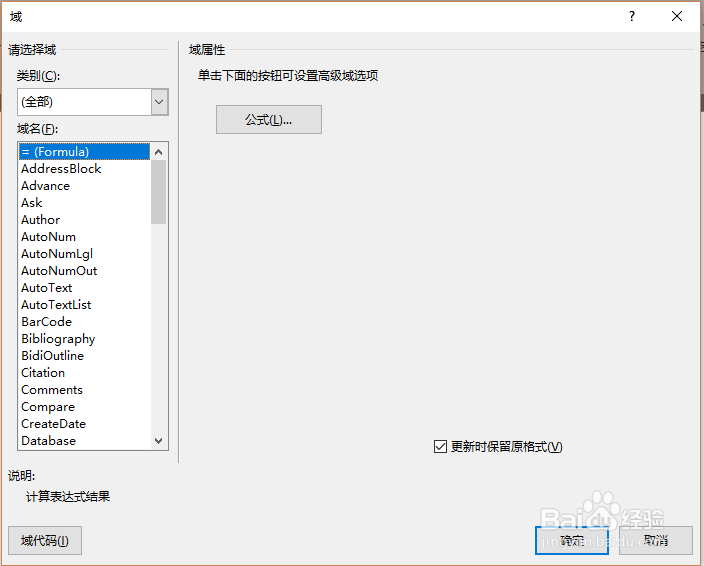The width and height of the screenshot is (704, 566).
Task: Select Bibliography in the field list
Action: pyautogui.click(x=84, y=339)
